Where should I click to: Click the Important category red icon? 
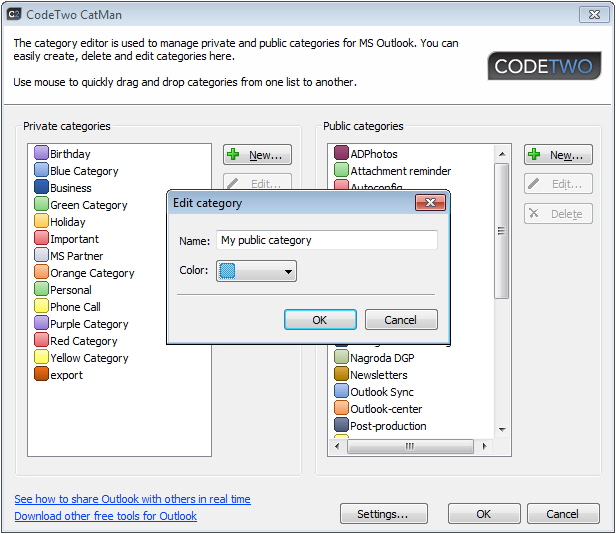(x=41, y=238)
